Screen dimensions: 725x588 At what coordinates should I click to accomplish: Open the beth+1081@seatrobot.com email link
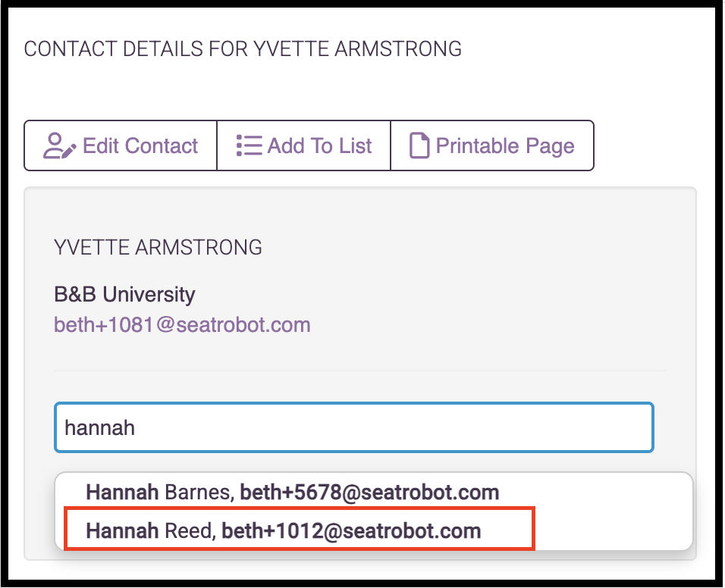(182, 325)
